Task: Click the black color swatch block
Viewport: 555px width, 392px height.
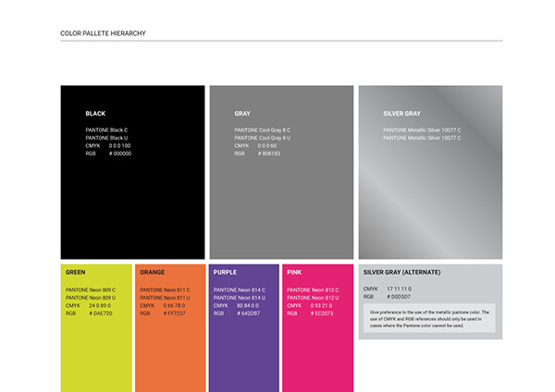Action: pos(132,172)
